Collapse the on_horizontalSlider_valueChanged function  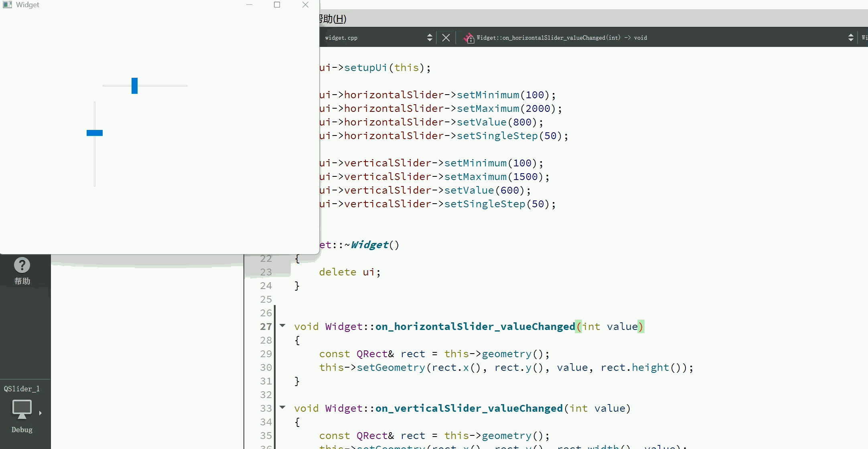[x=283, y=326]
